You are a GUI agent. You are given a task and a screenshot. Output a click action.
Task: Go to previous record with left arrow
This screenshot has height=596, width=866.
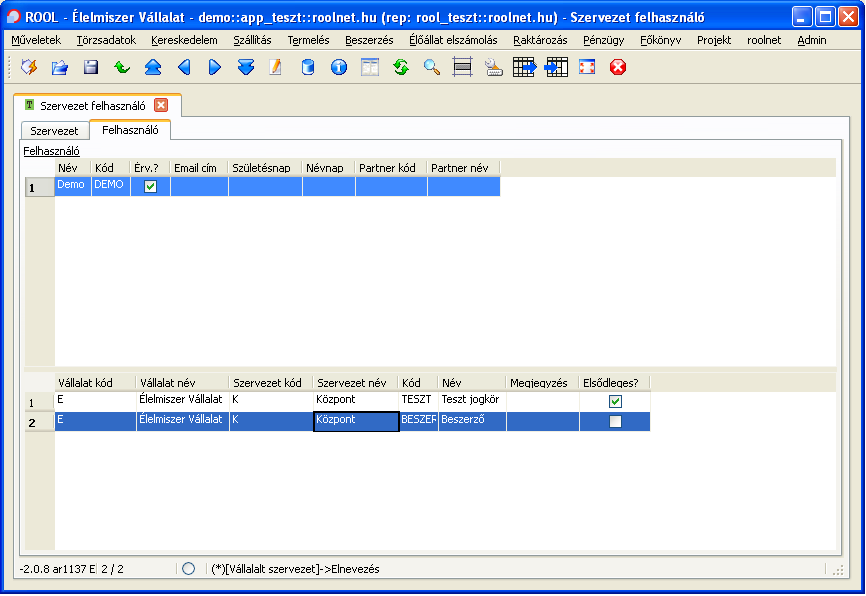(x=184, y=67)
